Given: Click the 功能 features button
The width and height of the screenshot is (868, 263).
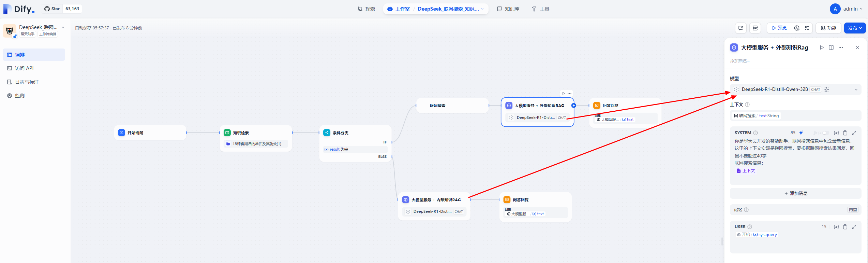Looking at the screenshot, I should [x=828, y=28].
